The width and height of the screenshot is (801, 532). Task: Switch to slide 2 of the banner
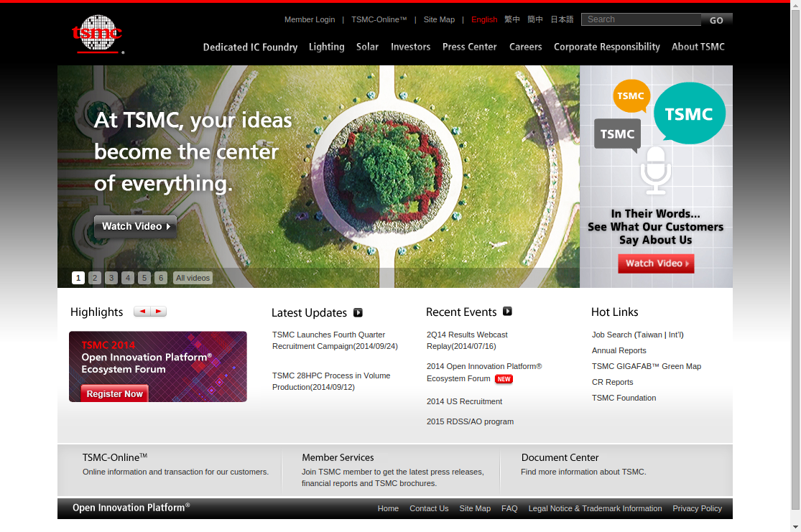[x=94, y=278]
